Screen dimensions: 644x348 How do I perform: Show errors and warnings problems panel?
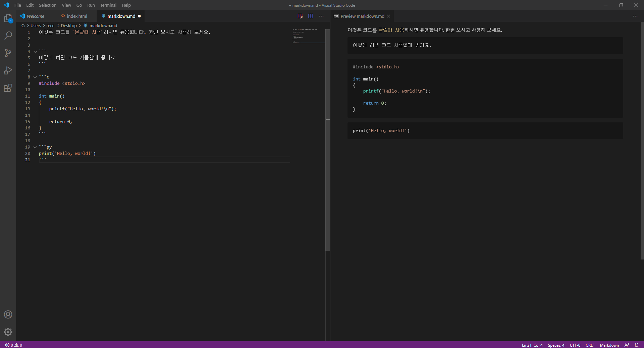pyautogui.click(x=14, y=345)
